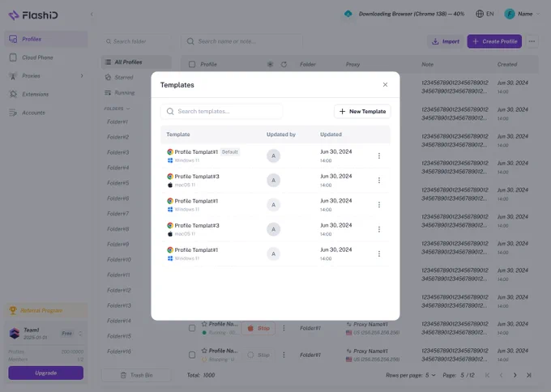The image size is (551, 392).
Task: Open Profiles in the sidebar
Action: [46, 39]
